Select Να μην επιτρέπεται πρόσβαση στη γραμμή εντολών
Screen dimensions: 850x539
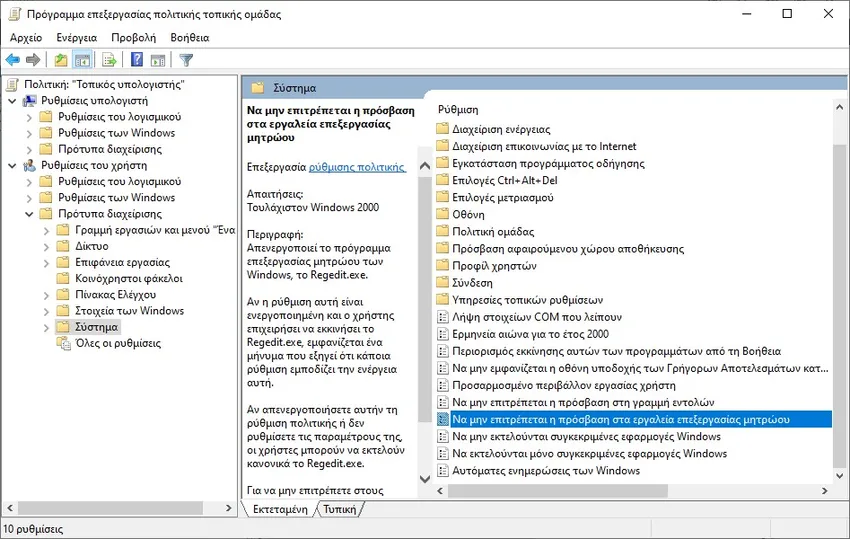point(583,402)
